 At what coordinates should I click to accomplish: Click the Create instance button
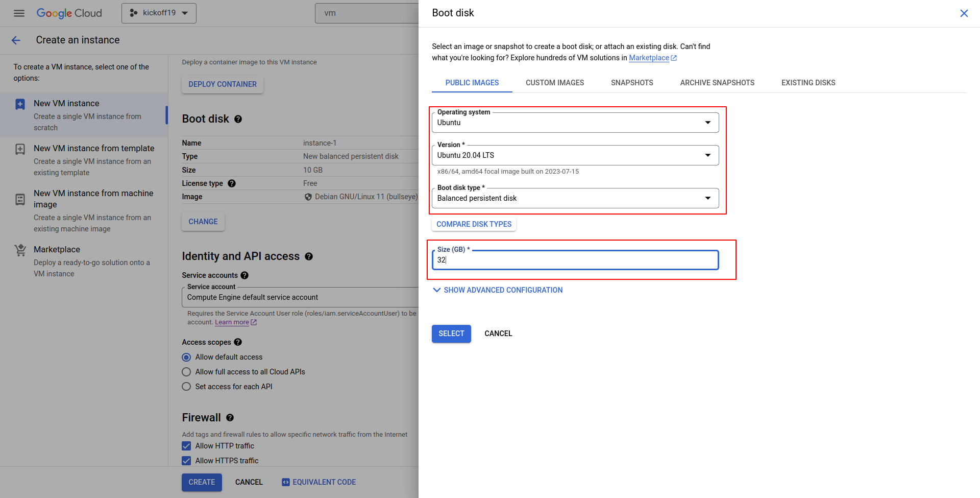(x=202, y=482)
